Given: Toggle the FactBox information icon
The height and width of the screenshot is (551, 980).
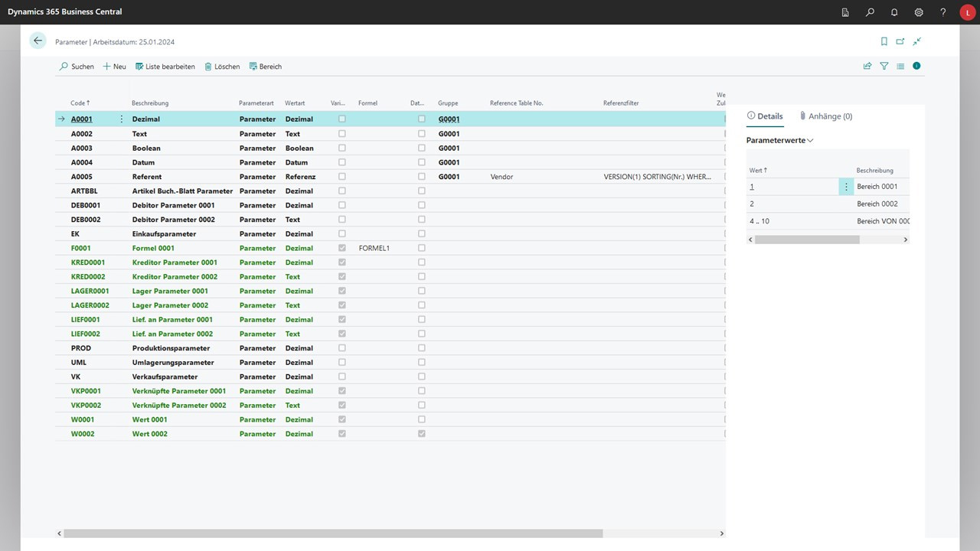Looking at the screenshot, I should click(916, 67).
